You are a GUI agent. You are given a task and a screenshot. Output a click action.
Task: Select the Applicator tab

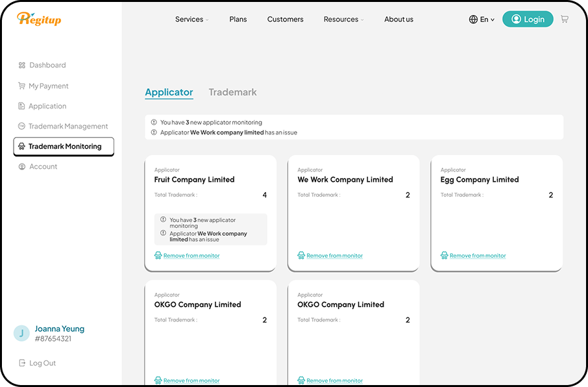[169, 92]
